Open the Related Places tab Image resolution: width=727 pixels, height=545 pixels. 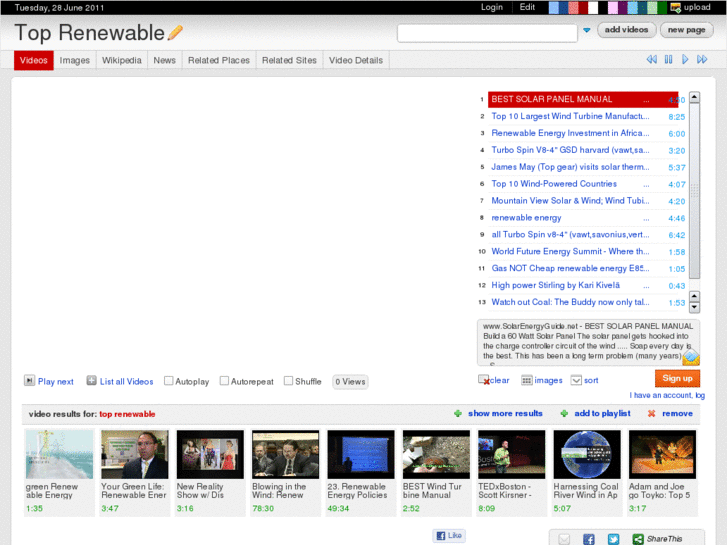point(219,60)
